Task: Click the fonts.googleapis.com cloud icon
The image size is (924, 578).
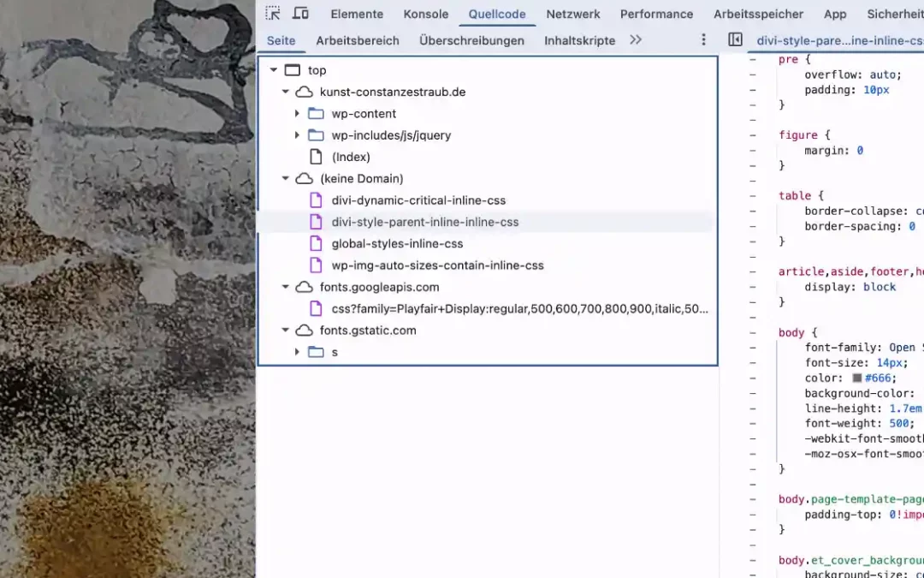Action: [304, 287]
